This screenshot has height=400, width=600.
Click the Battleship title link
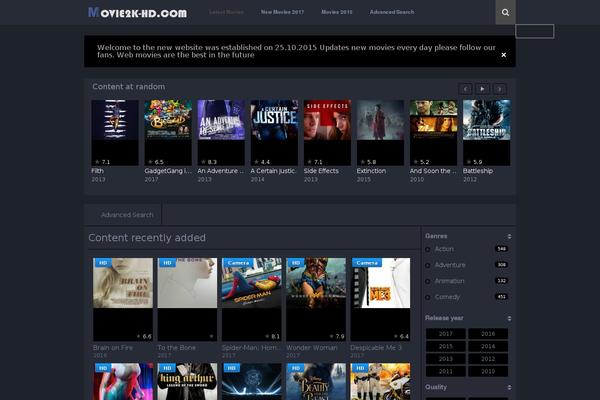(x=478, y=171)
